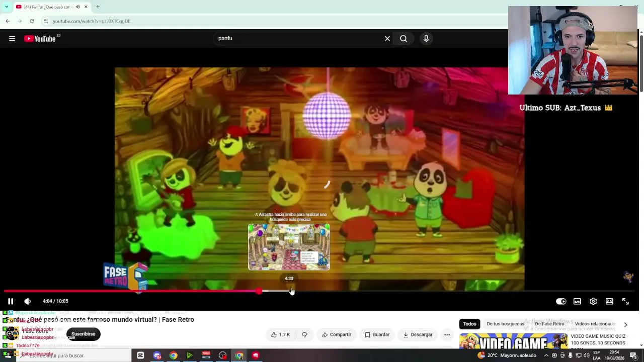Reload the YouTube page
The width and height of the screenshot is (644, 362).
(x=32, y=21)
